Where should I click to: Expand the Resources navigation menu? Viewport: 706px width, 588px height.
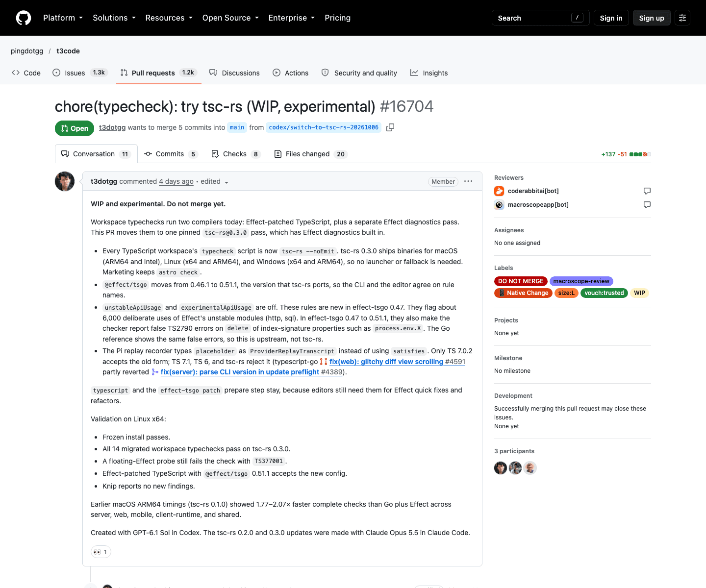coord(169,18)
